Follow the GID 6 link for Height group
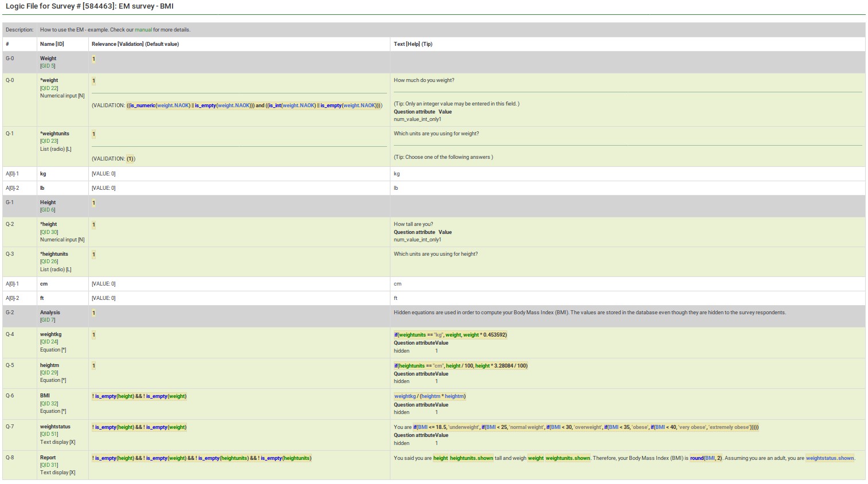 tap(48, 210)
